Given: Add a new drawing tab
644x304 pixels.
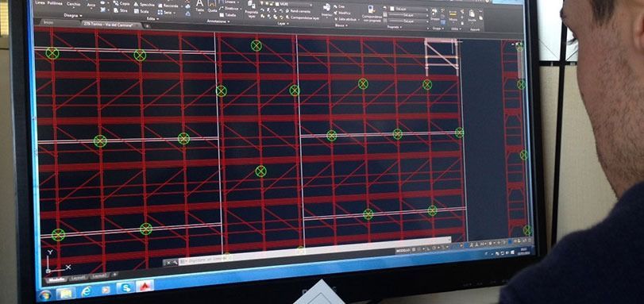Looking at the screenshot, I should [x=148, y=26].
